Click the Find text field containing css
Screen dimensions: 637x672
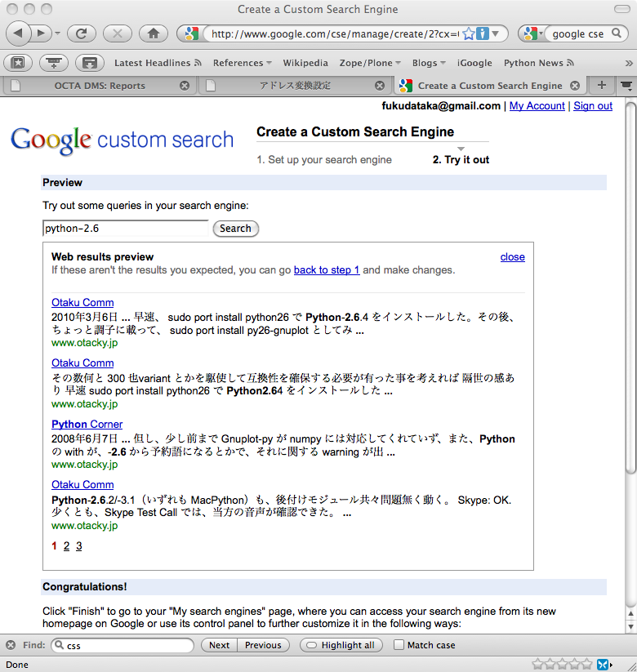click(122, 645)
